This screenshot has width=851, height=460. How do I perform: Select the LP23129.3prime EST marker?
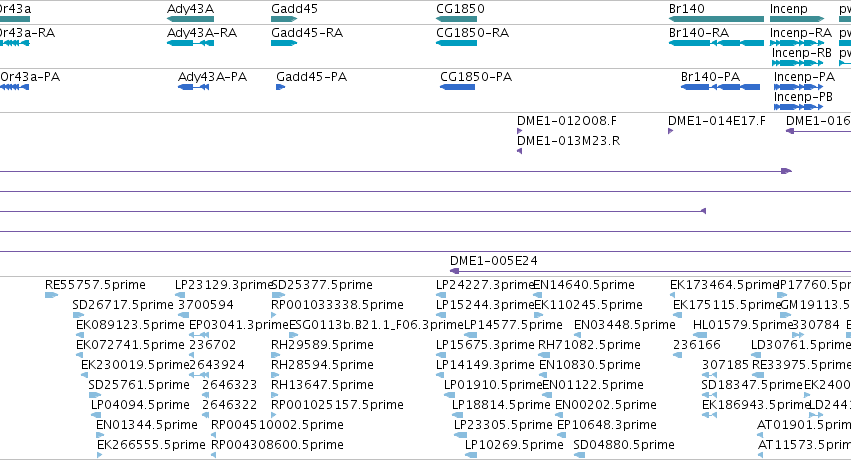180,295
